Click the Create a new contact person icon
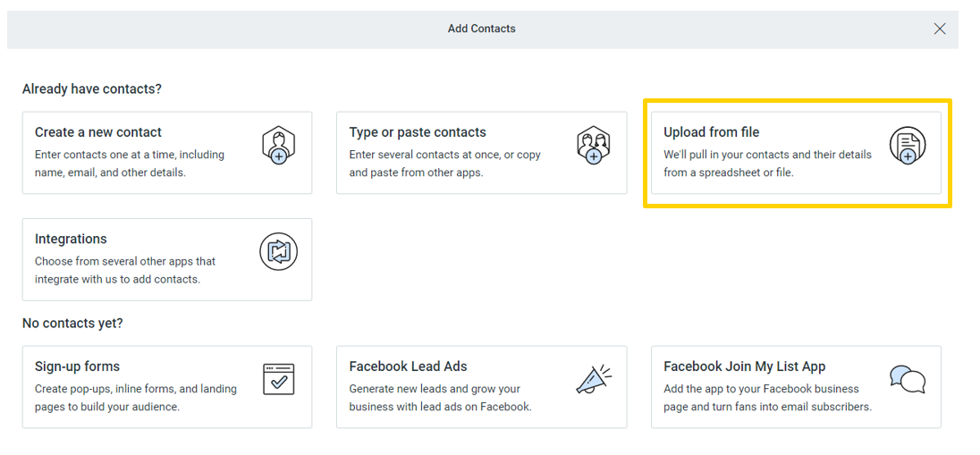Screen dimensions: 980x455 click(278, 145)
